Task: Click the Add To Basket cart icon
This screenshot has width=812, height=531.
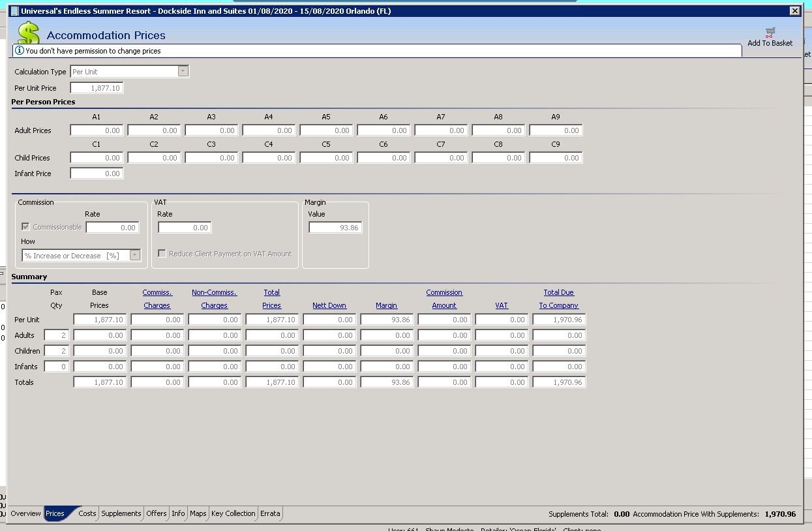Action: pos(770,32)
